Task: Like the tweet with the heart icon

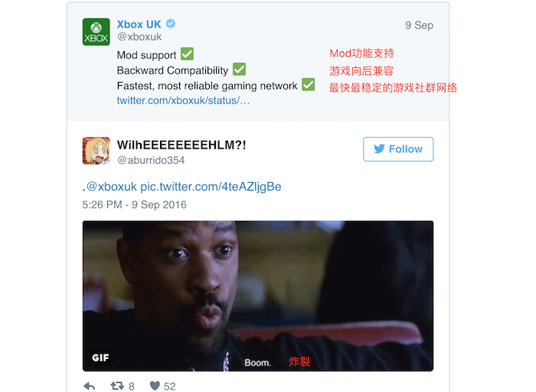Action: (155, 386)
